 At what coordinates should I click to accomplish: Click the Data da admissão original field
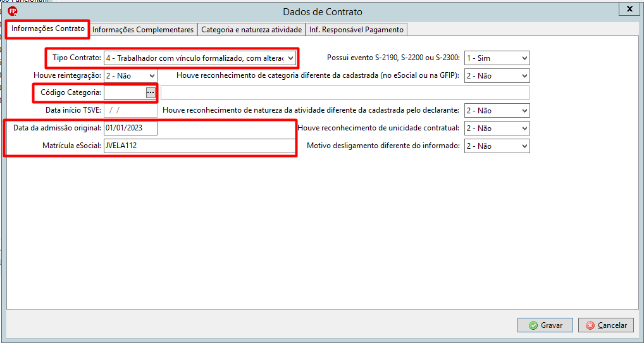coord(130,129)
